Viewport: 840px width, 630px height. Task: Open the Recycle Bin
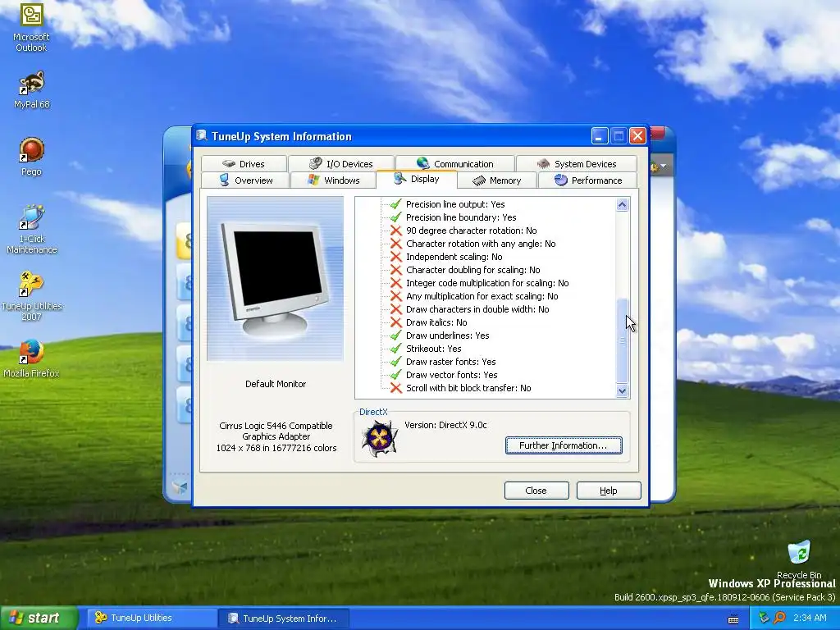[x=799, y=559]
